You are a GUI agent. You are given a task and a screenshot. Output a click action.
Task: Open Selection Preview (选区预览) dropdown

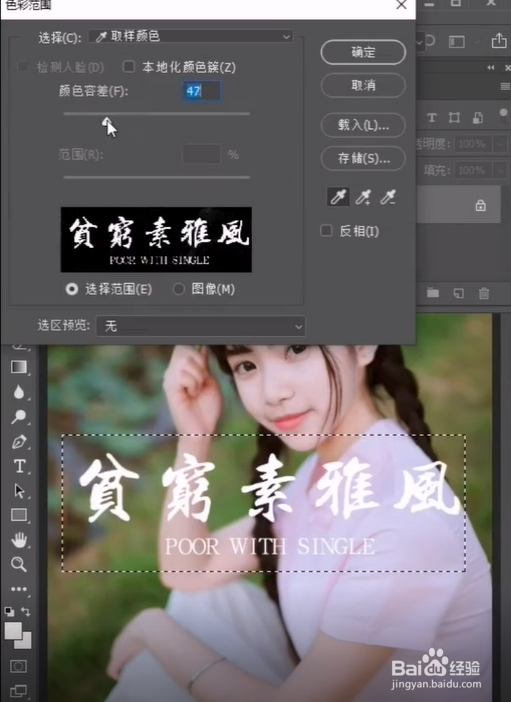pos(201,326)
